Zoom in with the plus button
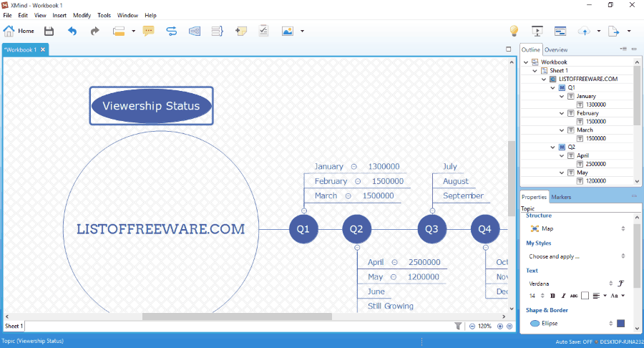This screenshot has height=348, width=644. pyautogui.click(x=500, y=327)
